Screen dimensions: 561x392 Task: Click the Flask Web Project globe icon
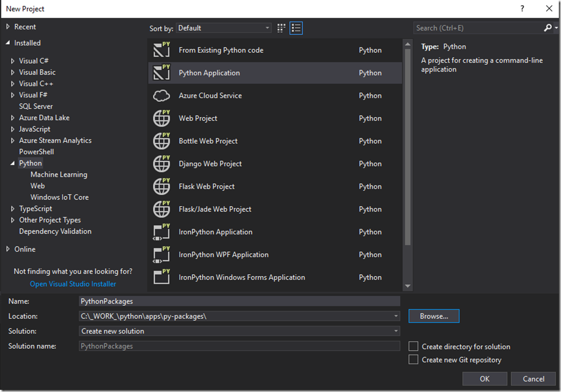click(162, 186)
